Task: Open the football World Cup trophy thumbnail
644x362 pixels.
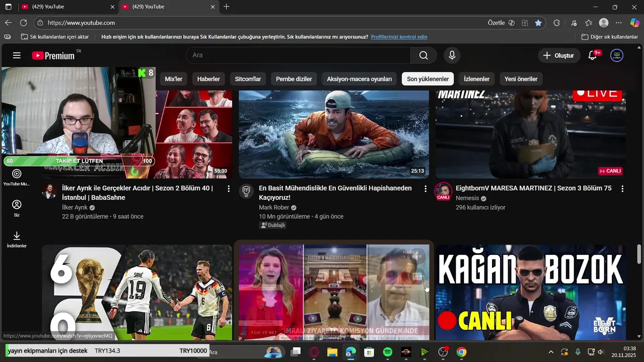Action: pos(137,293)
